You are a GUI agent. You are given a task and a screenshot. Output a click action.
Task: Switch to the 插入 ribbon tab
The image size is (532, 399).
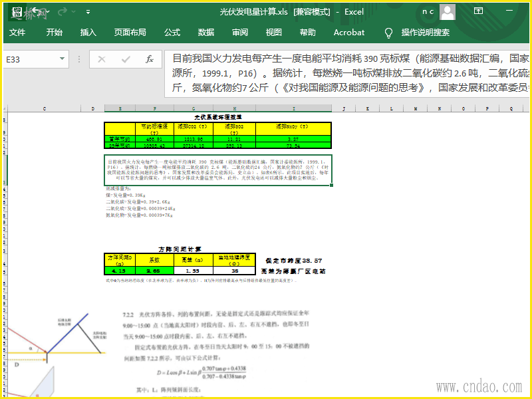point(88,32)
